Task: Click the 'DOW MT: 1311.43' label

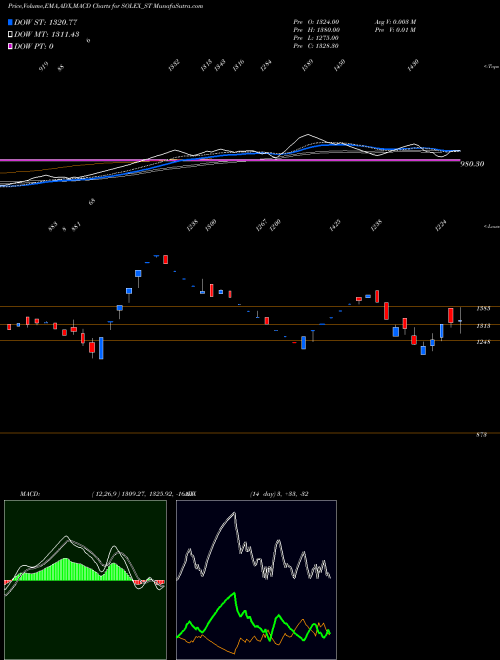Action: pyautogui.click(x=47, y=35)
